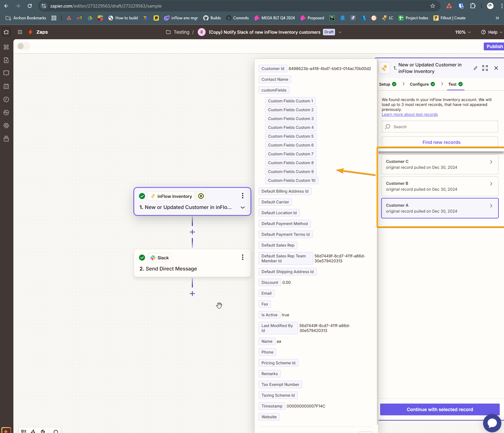Expand the Zap title dropdown chevron
Viewport: 504px width, 433px height.
[x=340, y=32]
